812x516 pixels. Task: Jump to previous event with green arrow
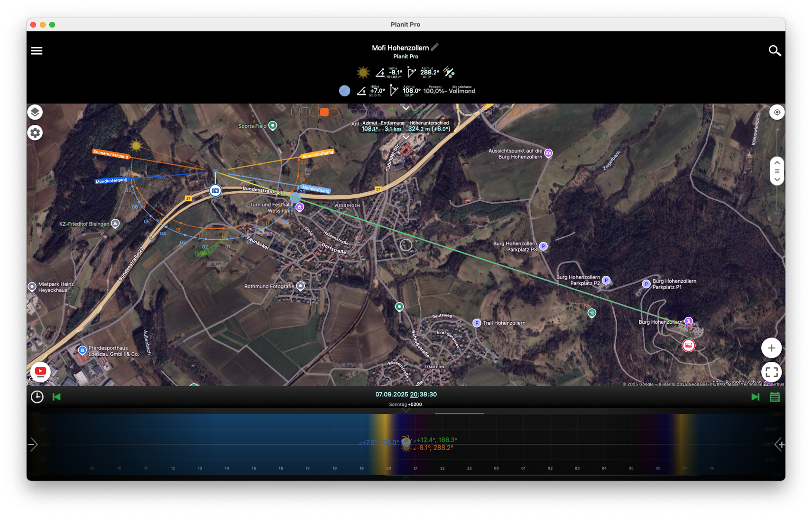coord(56,397)
